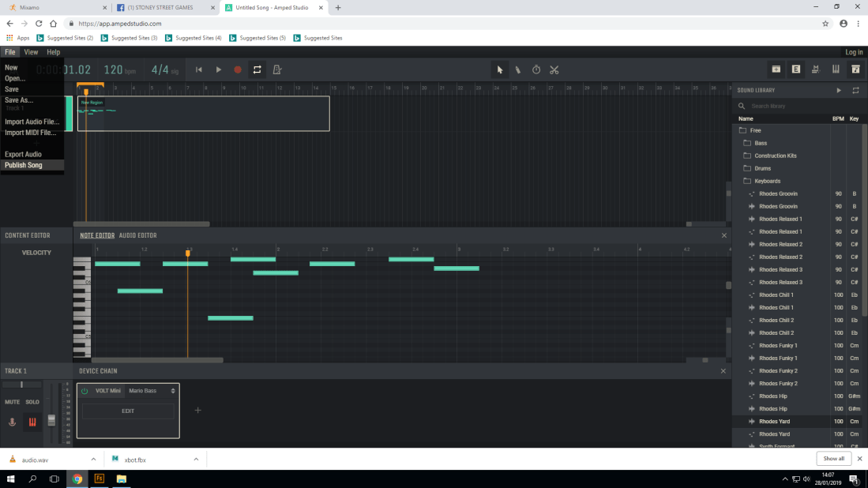Choose Publish Song from the File menu
The width and height of the screenshot is (868, 488).
click(x=25, y=164)
